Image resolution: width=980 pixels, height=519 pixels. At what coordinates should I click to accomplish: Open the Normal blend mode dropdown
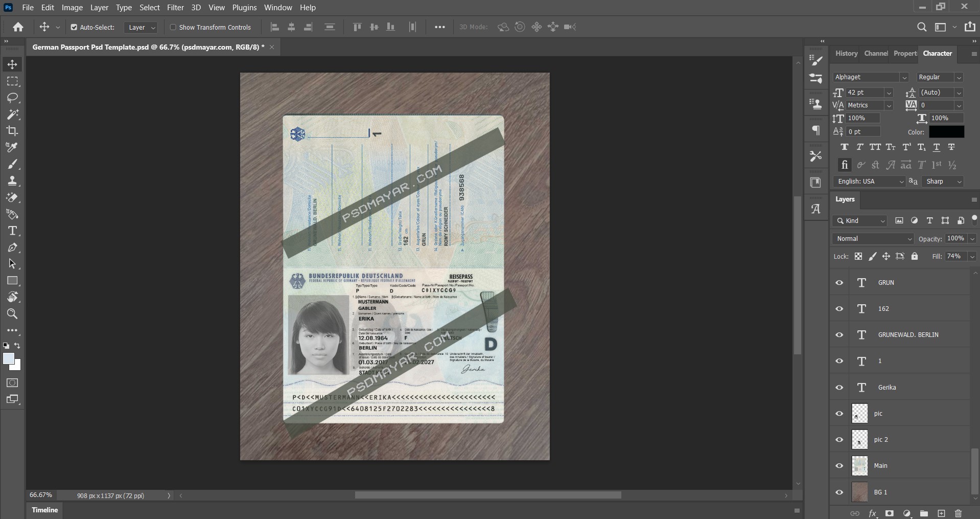coord(873,239)
